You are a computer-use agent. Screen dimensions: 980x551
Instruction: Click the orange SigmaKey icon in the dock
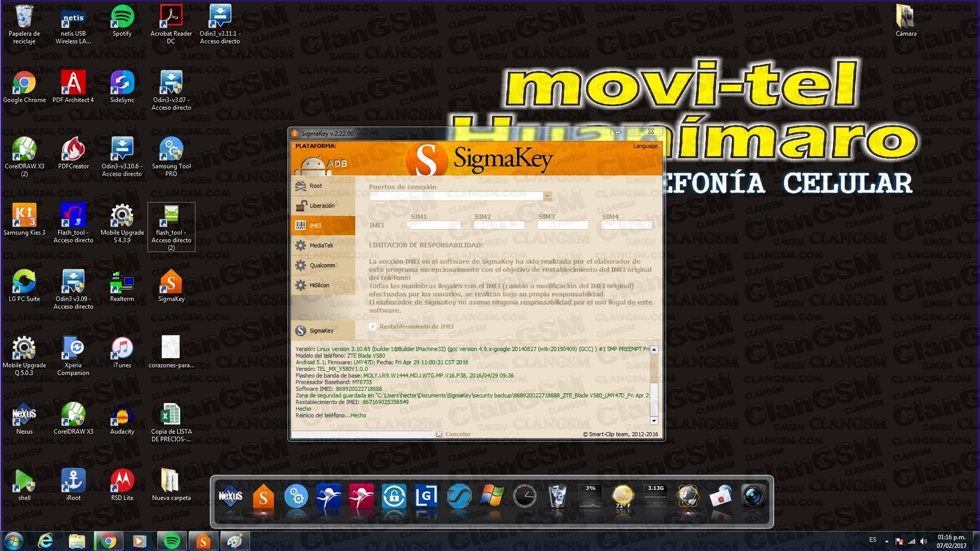[263, 496]
